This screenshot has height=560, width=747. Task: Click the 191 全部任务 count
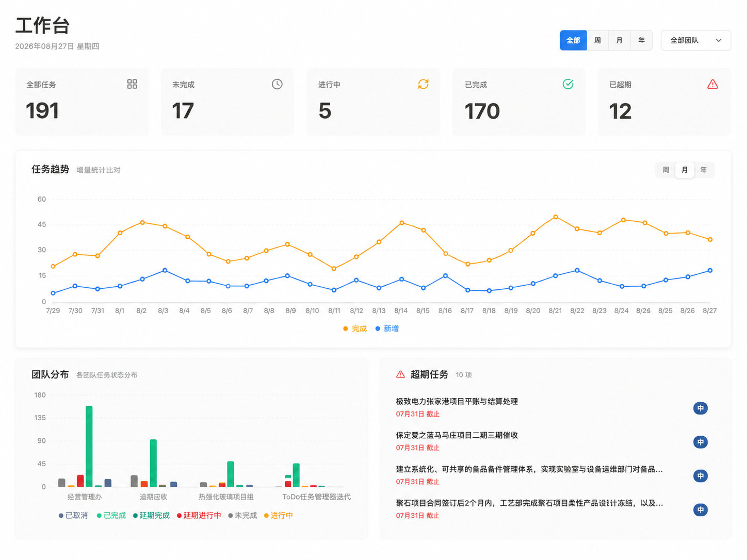(42, 111)
